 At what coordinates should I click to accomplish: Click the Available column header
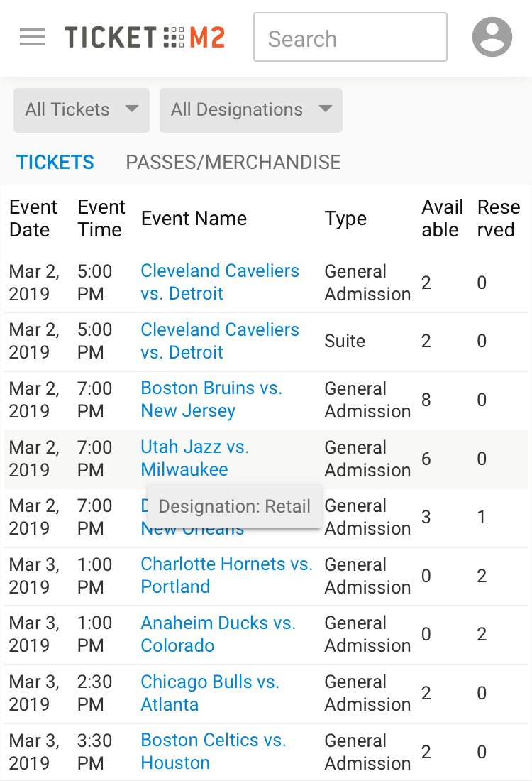442,219
